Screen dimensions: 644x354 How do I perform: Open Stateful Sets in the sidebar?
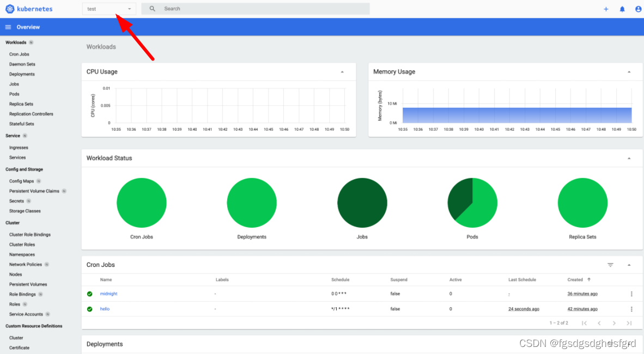click(x=22, y=124)
